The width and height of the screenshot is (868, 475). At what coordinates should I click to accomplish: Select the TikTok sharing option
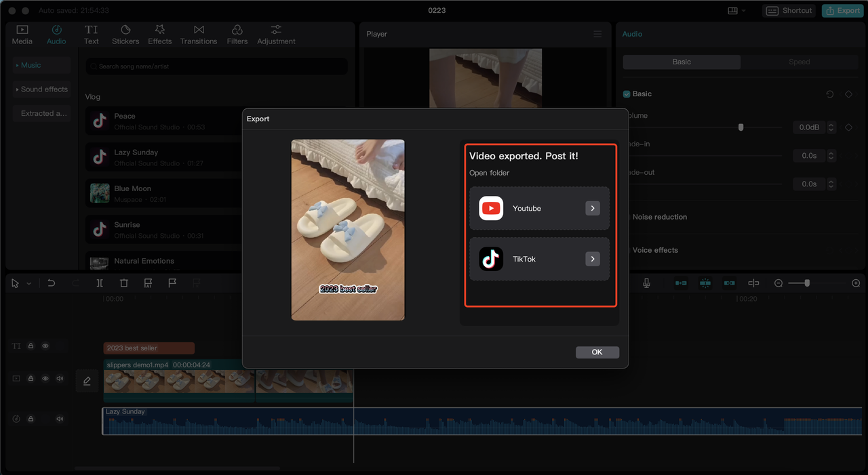[539, 258]
